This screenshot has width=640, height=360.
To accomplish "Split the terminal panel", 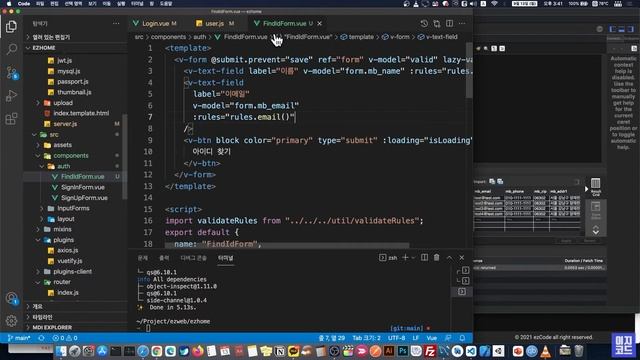I will [x=424, y=258].
